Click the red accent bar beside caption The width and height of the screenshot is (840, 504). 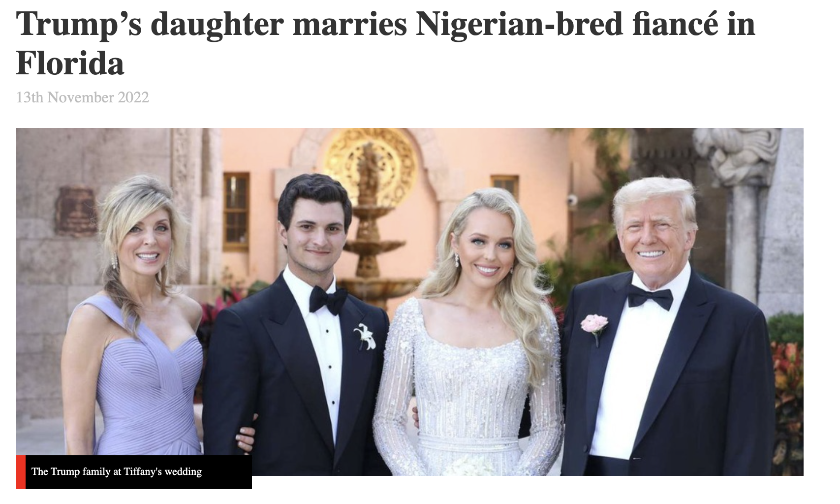click(x=20, y=472)
